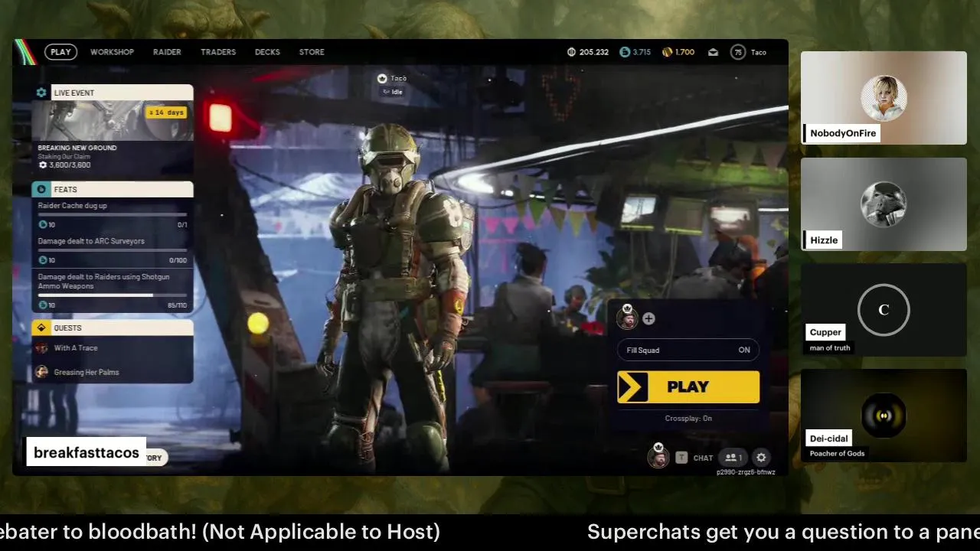Click reward icon under ARC Surveyors feat
Viewport: 980px width, 551px height.
point(43,260)
